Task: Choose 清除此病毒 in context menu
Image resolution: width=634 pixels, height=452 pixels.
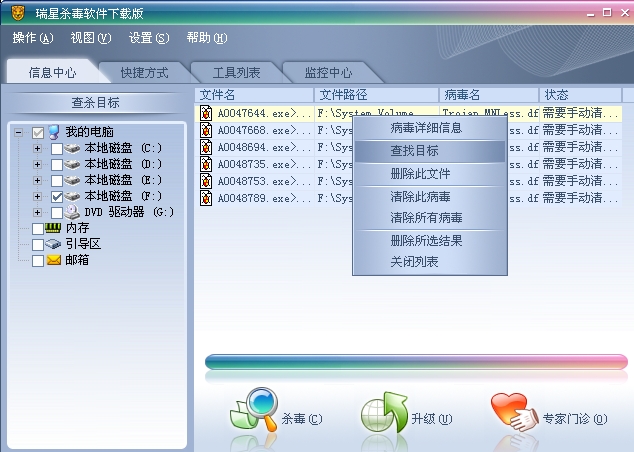Action: click(430, 197)
